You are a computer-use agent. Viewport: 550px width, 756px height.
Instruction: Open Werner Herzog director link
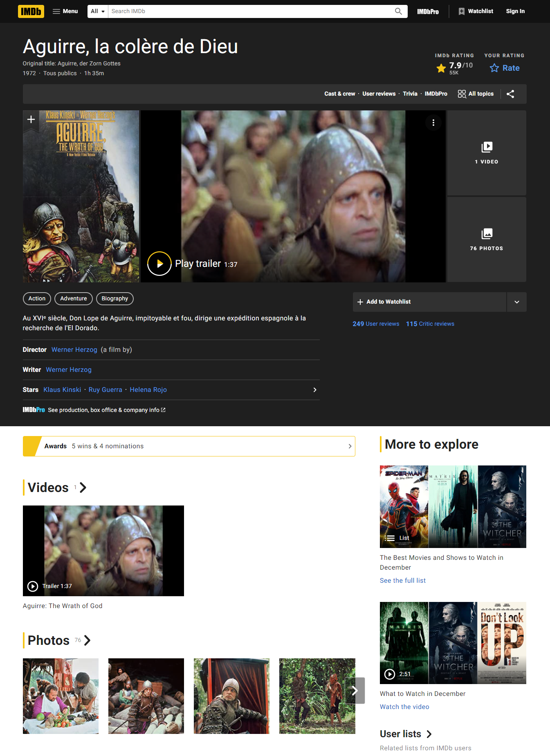(x=74, y=350)
